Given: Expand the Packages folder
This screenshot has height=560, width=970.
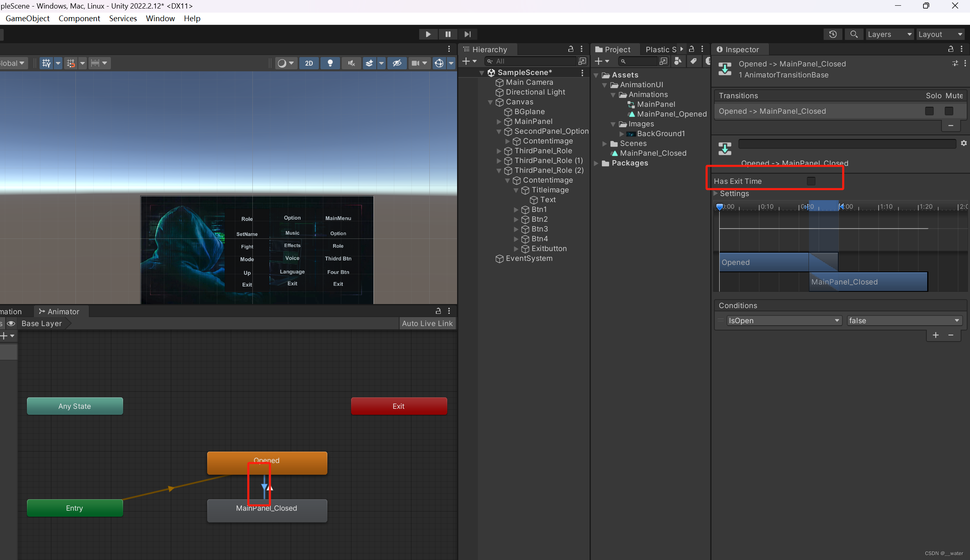Looking at the screenshot, I should 596,163.
